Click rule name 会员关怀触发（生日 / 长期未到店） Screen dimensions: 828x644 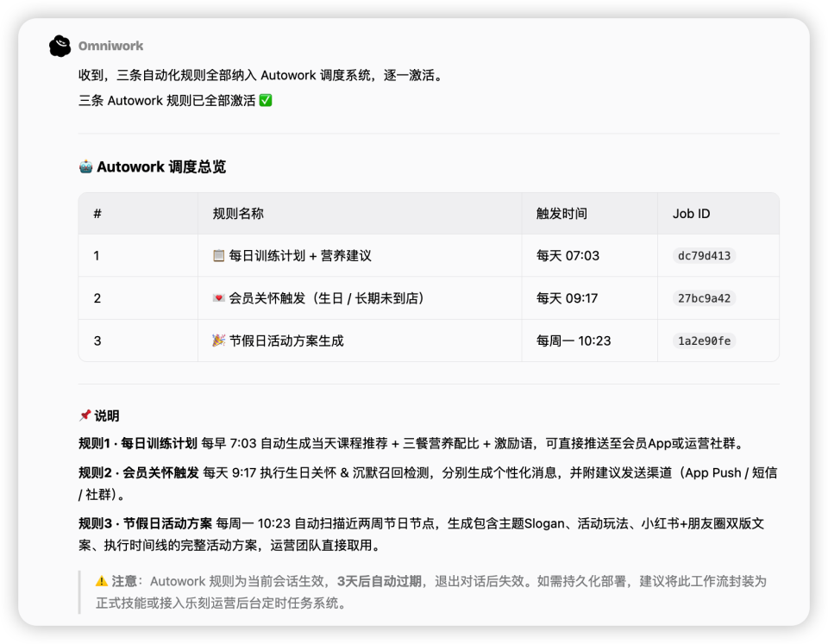pos(326,298)
